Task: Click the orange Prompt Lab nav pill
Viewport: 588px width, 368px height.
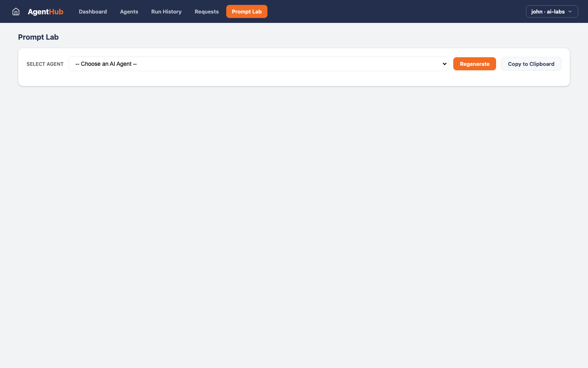Action: click(247, 11)
